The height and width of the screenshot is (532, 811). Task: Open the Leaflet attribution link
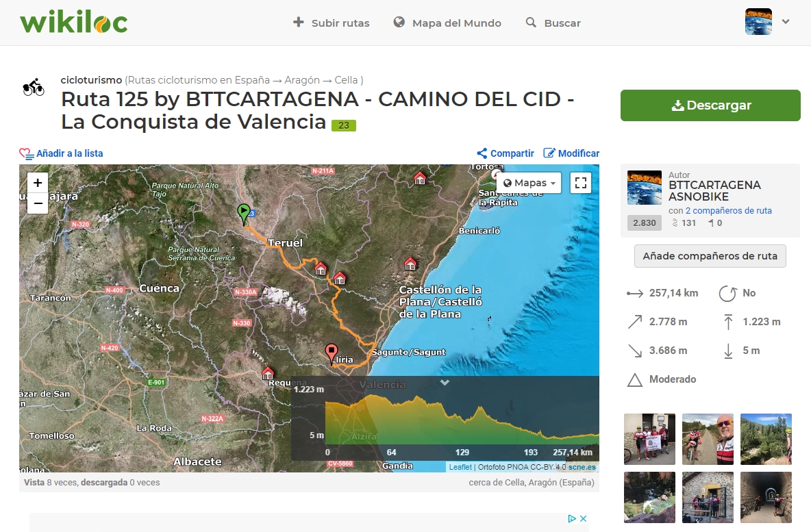[x=460, y=467]
